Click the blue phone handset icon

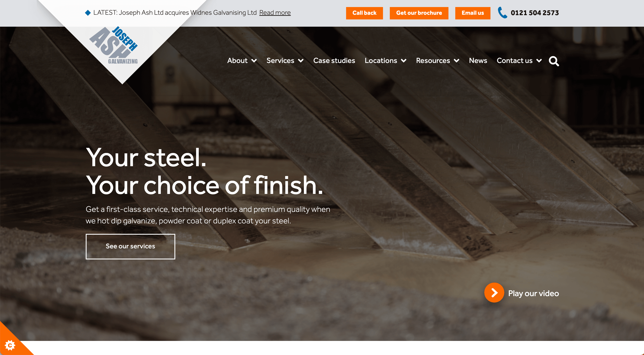[502, 13]
